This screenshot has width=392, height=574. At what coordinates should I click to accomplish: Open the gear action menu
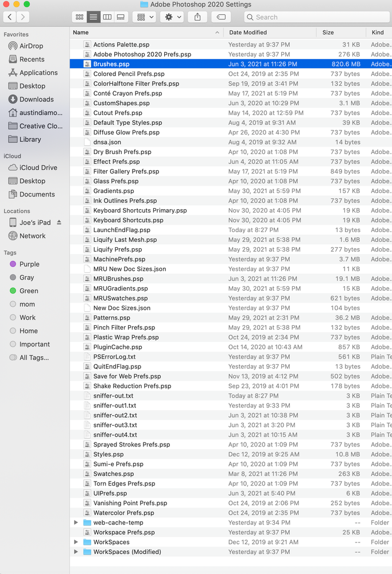point(172,17)
